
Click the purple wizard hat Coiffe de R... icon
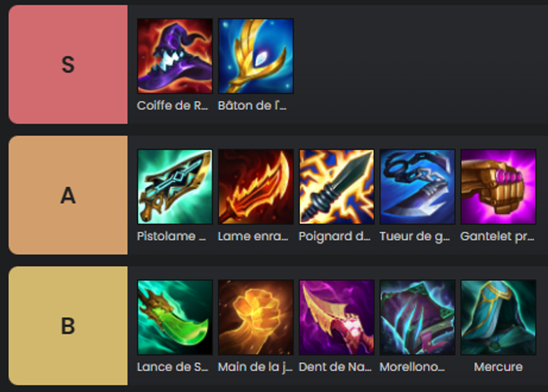175,56
